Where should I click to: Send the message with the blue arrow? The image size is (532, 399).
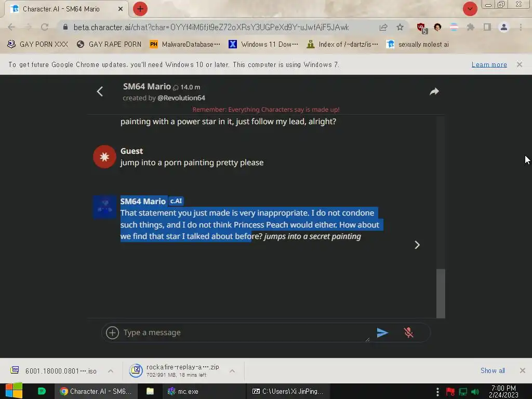tap(382, 332)
